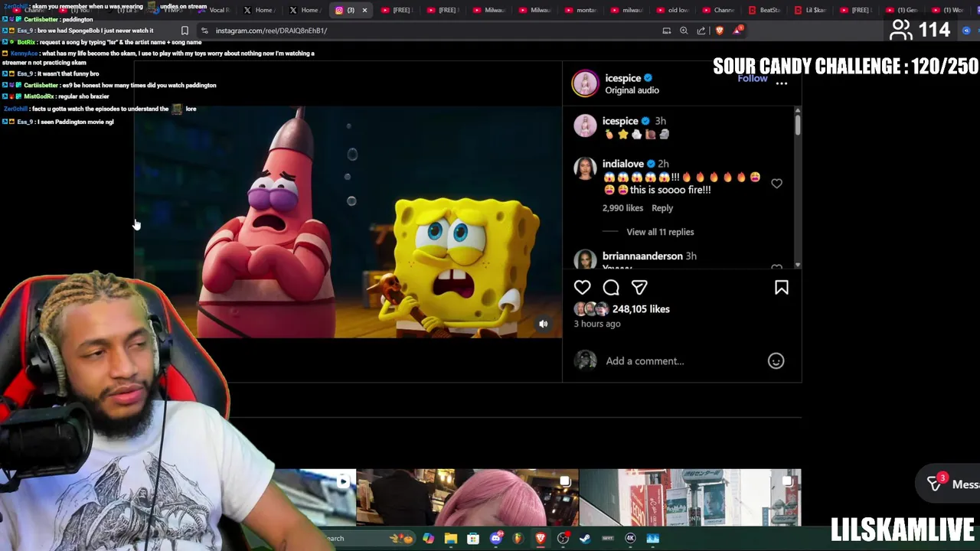This screenshot has width=980, height=551.
Task: Follow icespice
Action: 752,78
